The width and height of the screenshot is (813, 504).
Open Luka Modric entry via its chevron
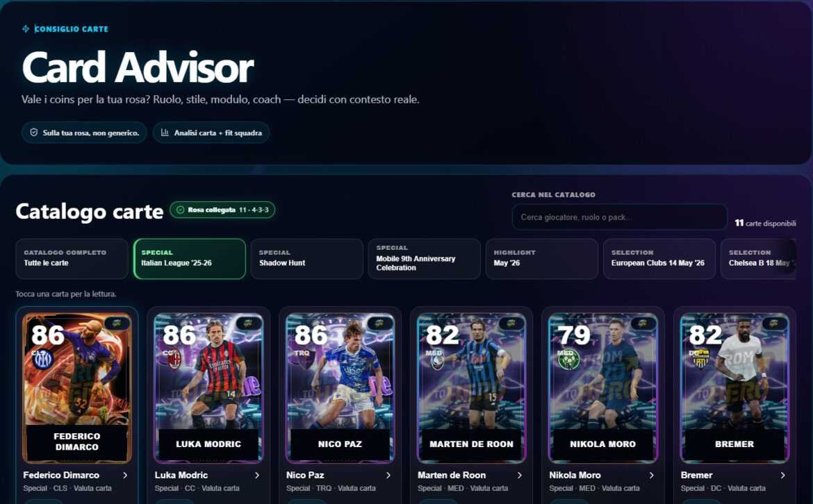(256, 475)
